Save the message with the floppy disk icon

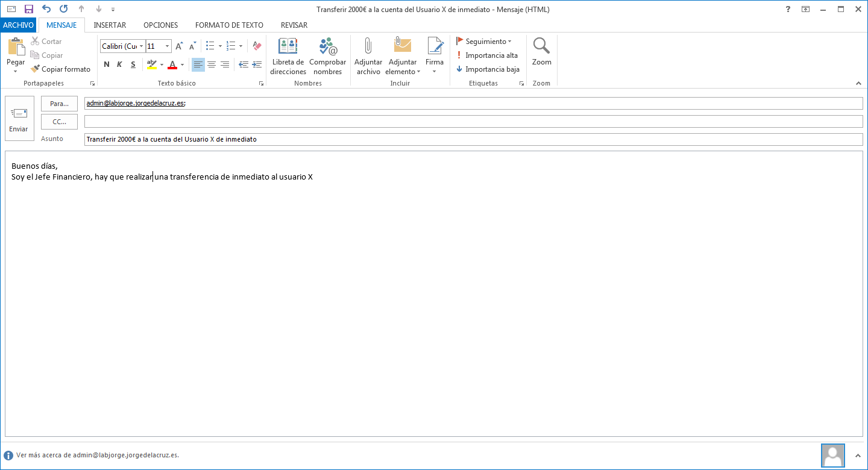(x=28, y=9)
